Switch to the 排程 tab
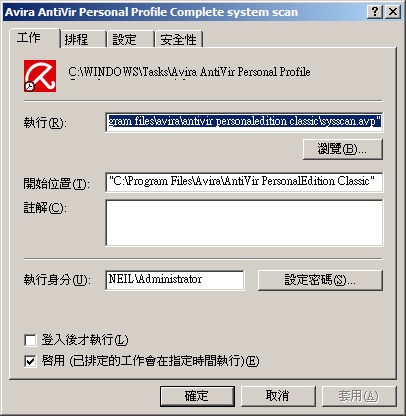406x416 pixels. (82, 39)
